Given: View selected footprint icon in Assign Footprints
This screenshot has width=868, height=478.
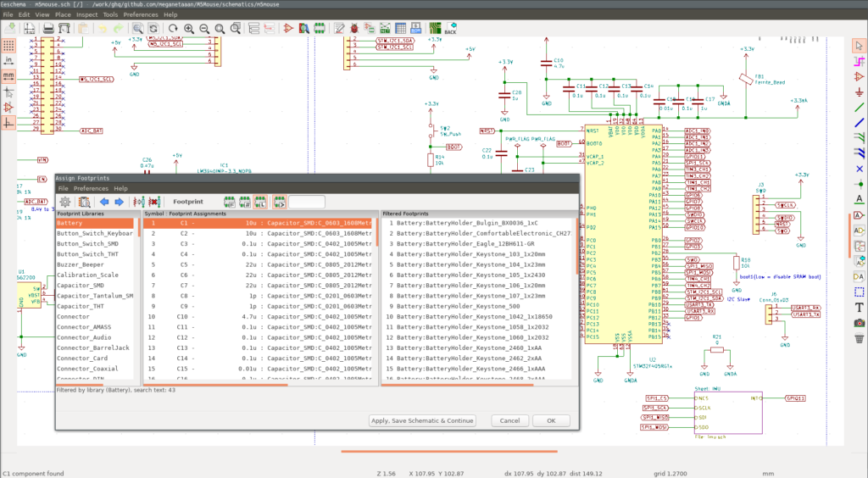Looking at the screenshot, I should pos(84,202).
